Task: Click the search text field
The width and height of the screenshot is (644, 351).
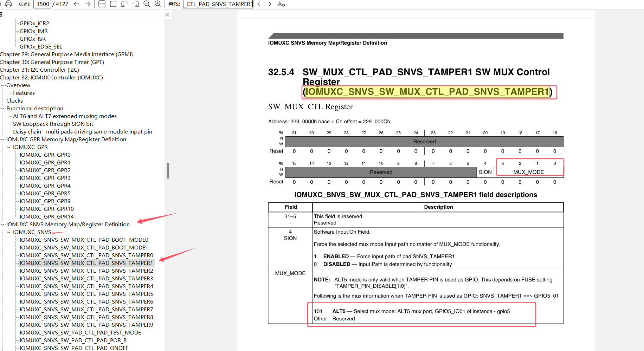Action: coord(218,4)
